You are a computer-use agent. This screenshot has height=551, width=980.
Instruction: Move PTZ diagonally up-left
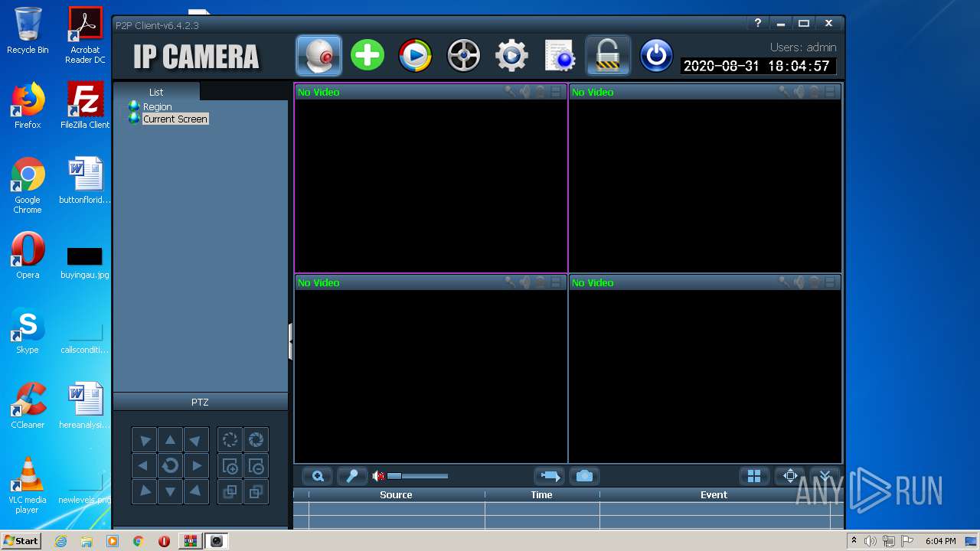[144, 440]
